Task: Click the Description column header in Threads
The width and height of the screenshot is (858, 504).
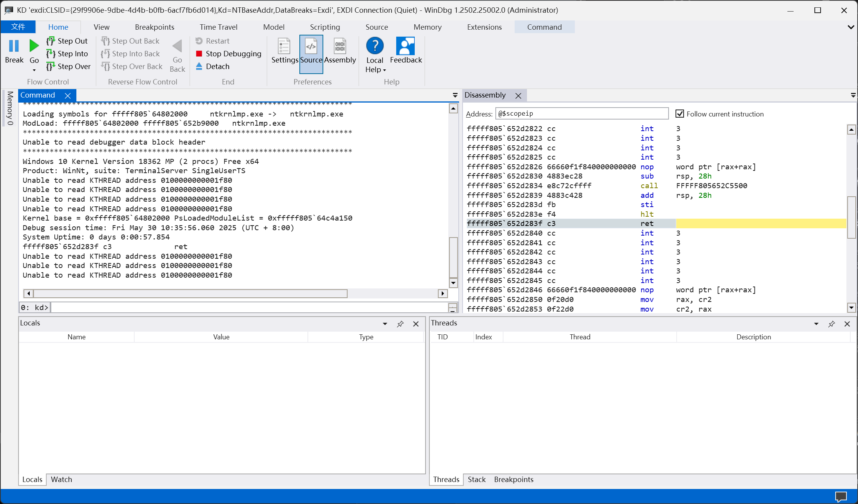Action: pyautogui.click(x=753, y=337)
